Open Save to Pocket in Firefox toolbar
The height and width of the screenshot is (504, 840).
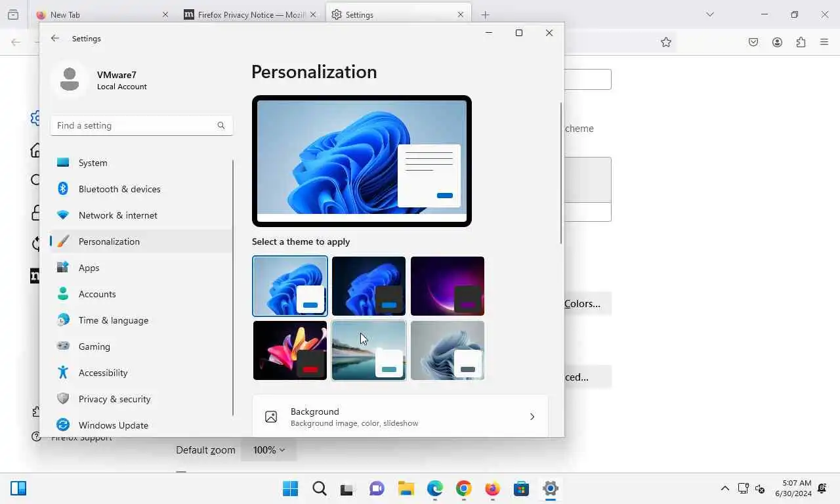(753, 42)
